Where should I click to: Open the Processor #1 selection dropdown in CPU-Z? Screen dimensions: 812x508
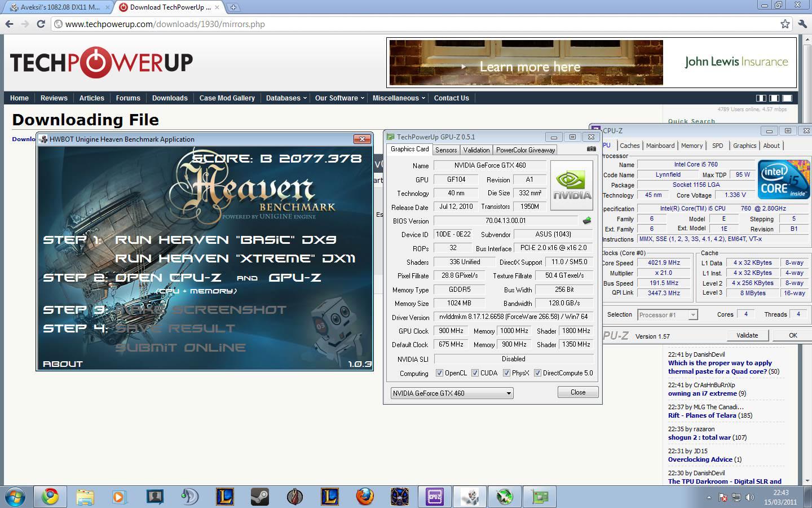(667, 315)
